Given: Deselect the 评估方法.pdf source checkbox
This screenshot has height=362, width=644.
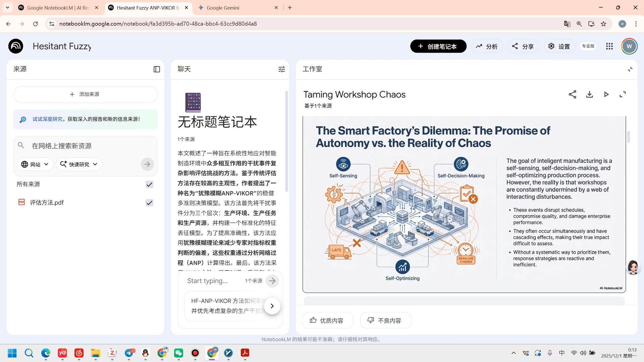Looking at the screenshot, I should tap(149, 202).
